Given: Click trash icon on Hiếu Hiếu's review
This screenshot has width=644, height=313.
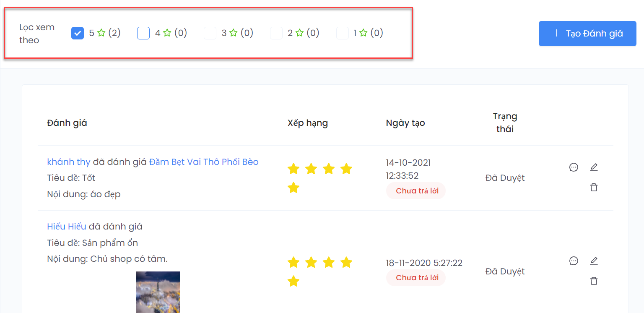Looking at the screenshot, I should point(594,281).
